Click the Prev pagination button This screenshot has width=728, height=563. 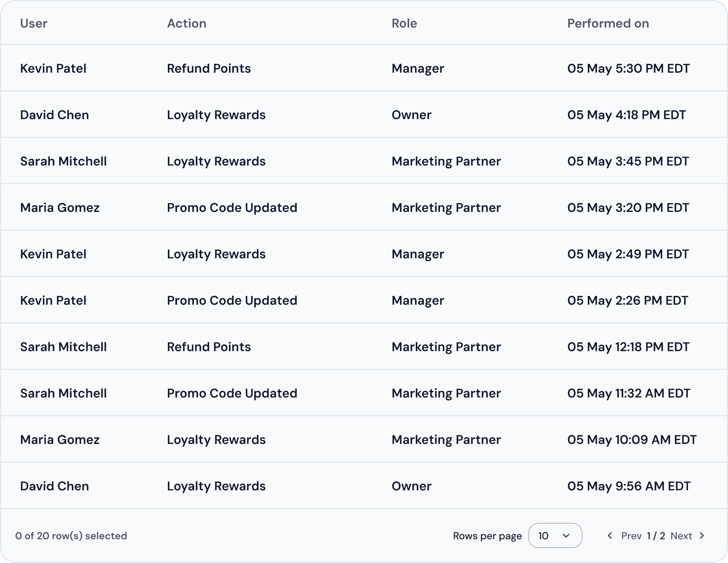point(631,536)
